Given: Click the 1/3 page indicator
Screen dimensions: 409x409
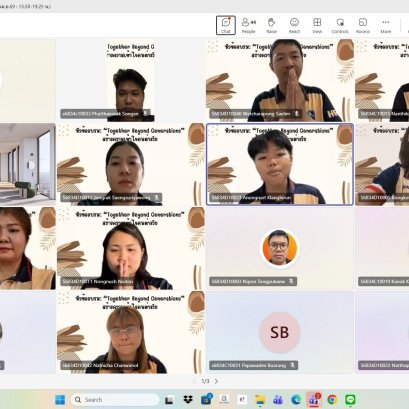Looking at the screenshot, I should (x=205, y=381).
